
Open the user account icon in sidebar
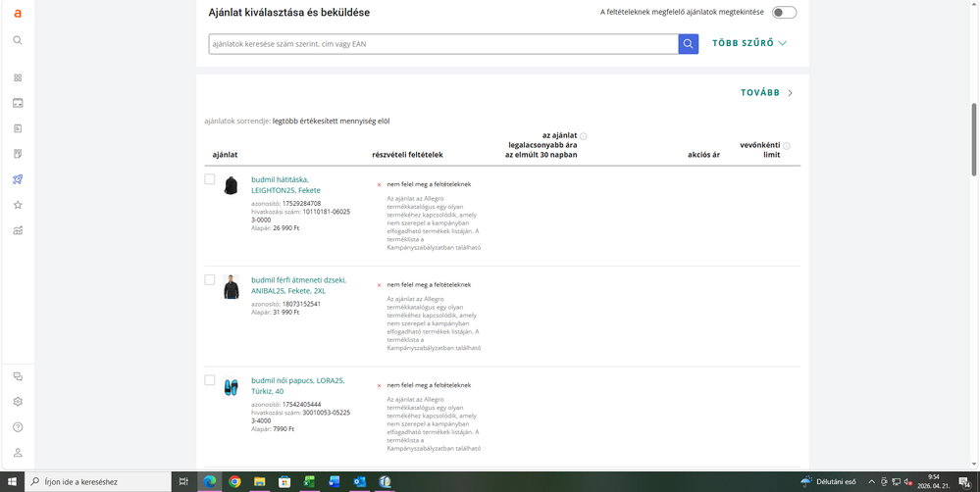pos(18,453)
